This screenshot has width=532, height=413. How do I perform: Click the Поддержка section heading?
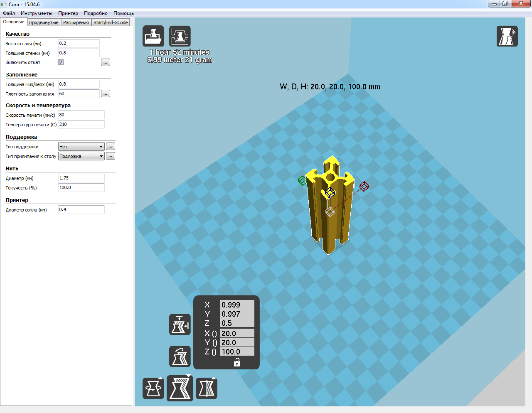21,137
